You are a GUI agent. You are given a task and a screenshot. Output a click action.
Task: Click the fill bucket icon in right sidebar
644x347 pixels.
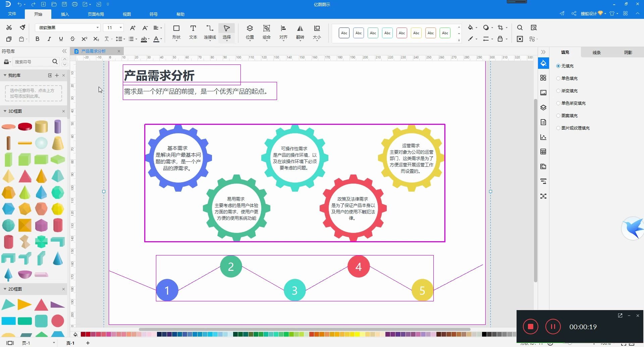tap(543, 63)
